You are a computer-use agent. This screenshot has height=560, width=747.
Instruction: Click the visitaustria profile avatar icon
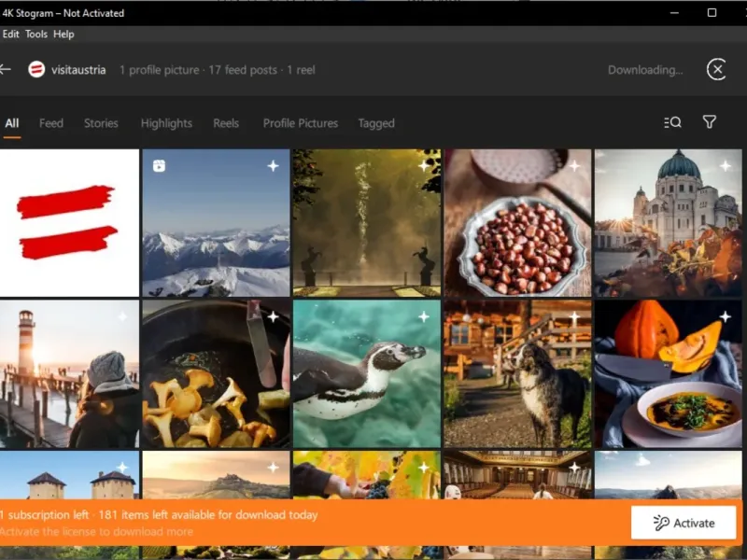coord(36,69)
